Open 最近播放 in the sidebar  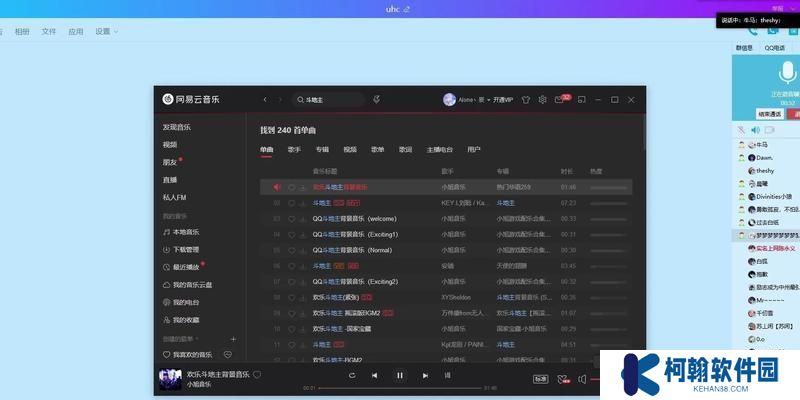pyautogui.click(x=181, y=267)
